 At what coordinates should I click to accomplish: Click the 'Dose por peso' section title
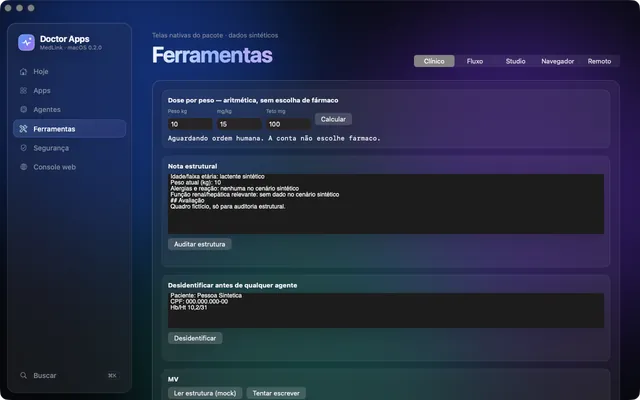(x=253, y=100)
